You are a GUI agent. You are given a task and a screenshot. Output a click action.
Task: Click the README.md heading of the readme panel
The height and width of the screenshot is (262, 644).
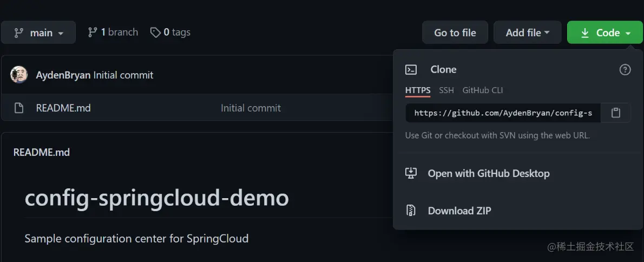[42, 152]
